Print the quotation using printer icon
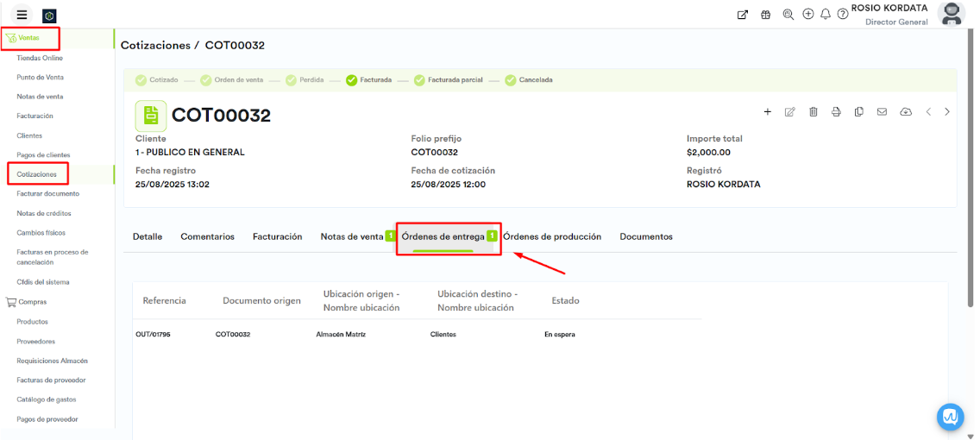The height and width of the screenshot is (440, 980). [x=836, y=112]
